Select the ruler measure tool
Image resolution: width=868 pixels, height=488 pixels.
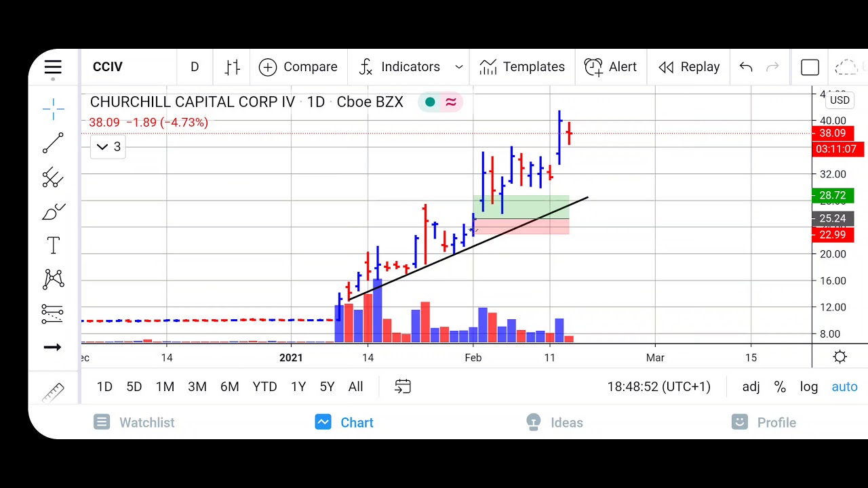[53, 392]
